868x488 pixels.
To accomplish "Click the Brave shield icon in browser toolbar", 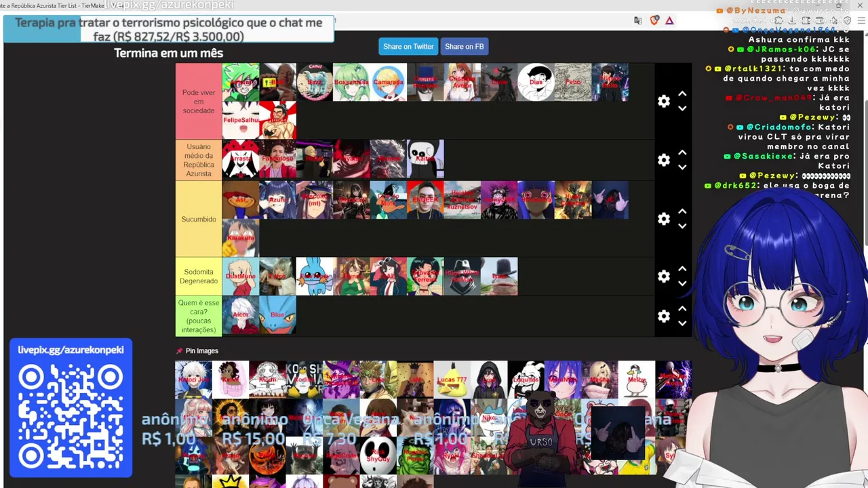I will coord(654,20).
